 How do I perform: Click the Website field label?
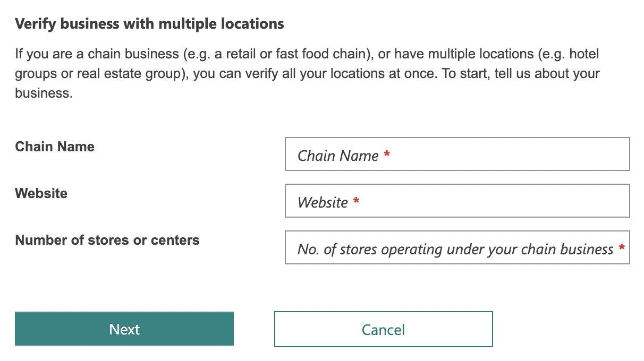[x=41, y=193]
